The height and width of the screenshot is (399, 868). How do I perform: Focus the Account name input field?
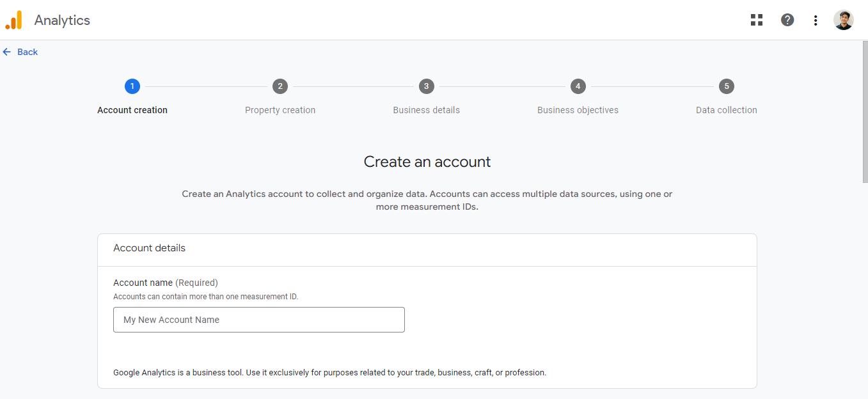point(259,320)
